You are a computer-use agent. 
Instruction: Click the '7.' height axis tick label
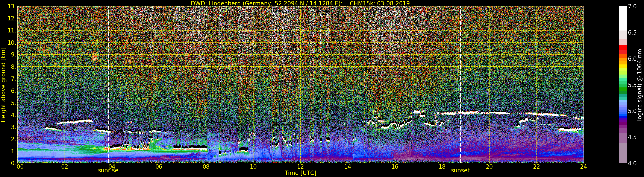(x=14, y=79)
